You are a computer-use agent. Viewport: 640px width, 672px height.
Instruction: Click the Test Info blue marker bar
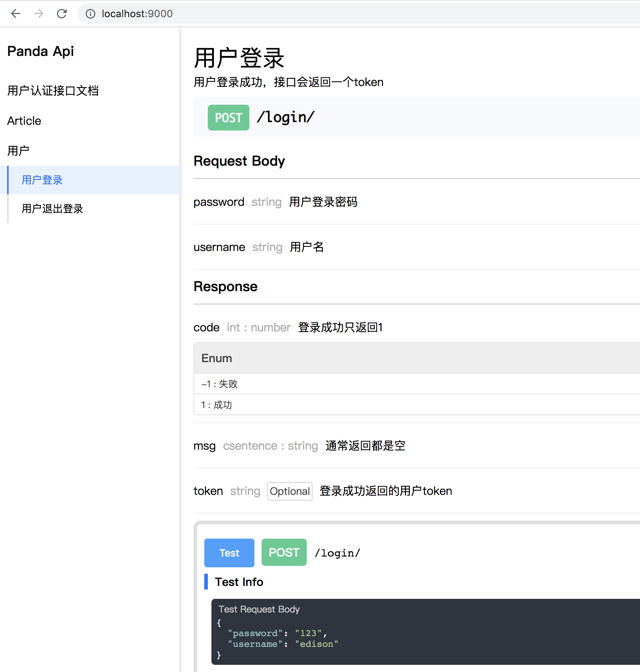(x=207, y=582)
